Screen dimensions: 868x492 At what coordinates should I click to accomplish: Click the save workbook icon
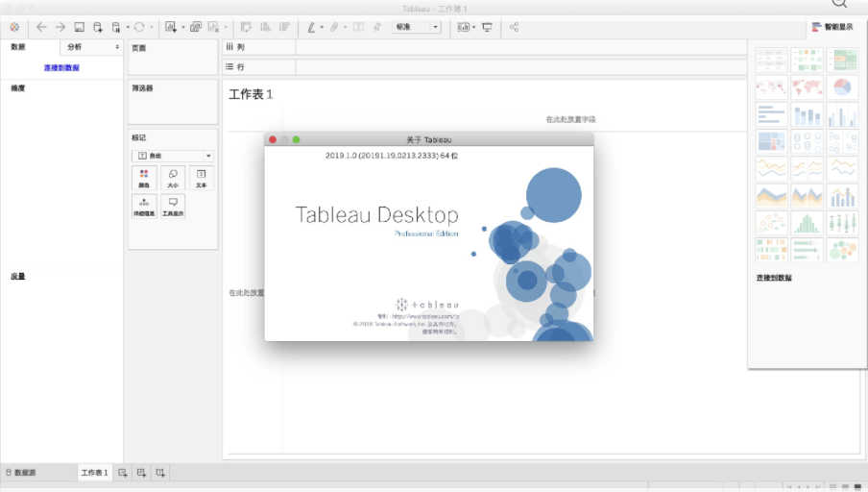(x=79, y=27)
